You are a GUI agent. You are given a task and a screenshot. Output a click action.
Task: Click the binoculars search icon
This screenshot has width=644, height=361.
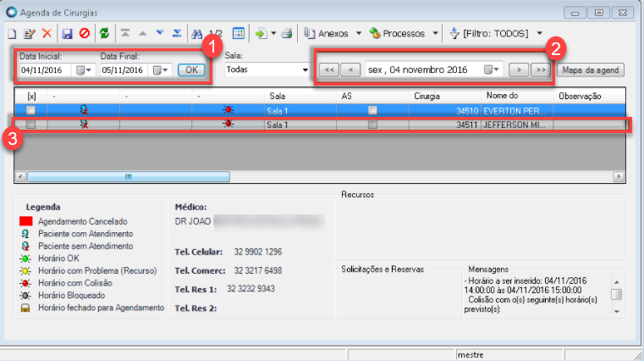click(197, 34)
